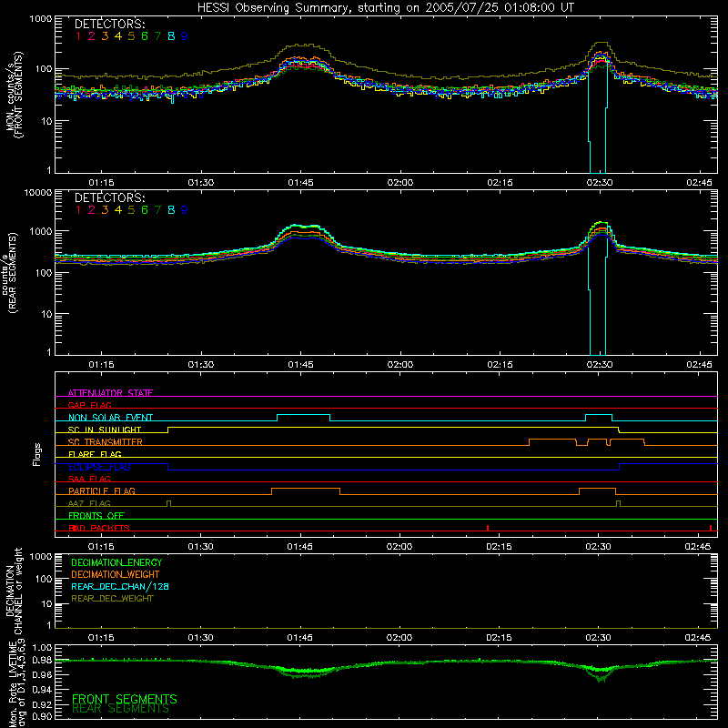
Task: Click olive detector 5 in rear segments legend
Action: 131,210
